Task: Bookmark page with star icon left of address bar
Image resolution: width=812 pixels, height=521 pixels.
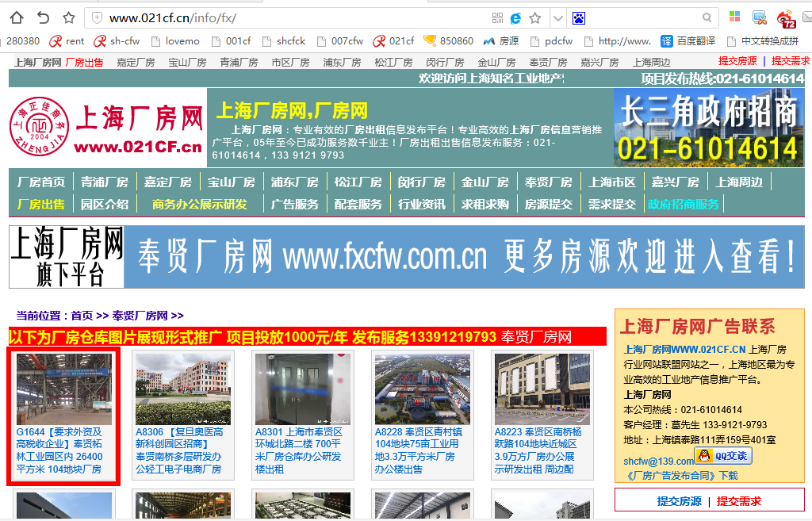Action: point(69,18)
